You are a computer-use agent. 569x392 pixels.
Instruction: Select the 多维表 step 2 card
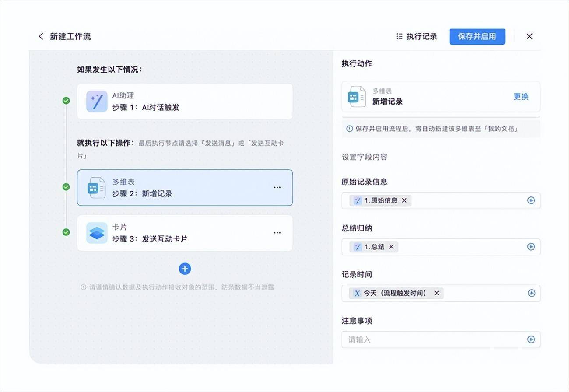coord(185,188)
